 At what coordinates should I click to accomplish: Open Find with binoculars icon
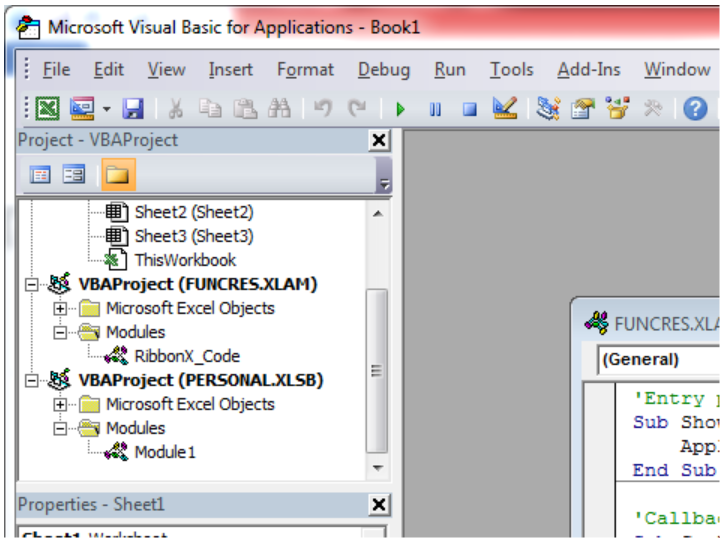click(279, 109)
